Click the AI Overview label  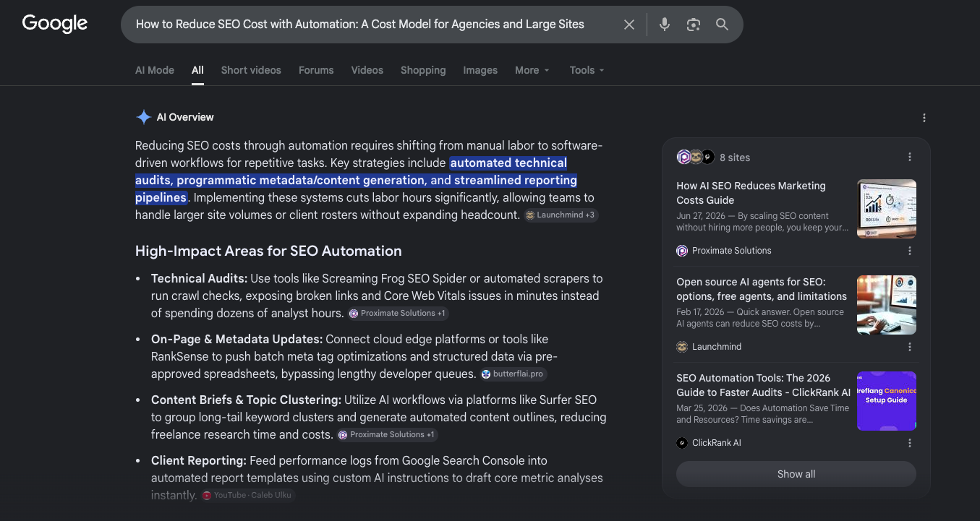185,117
